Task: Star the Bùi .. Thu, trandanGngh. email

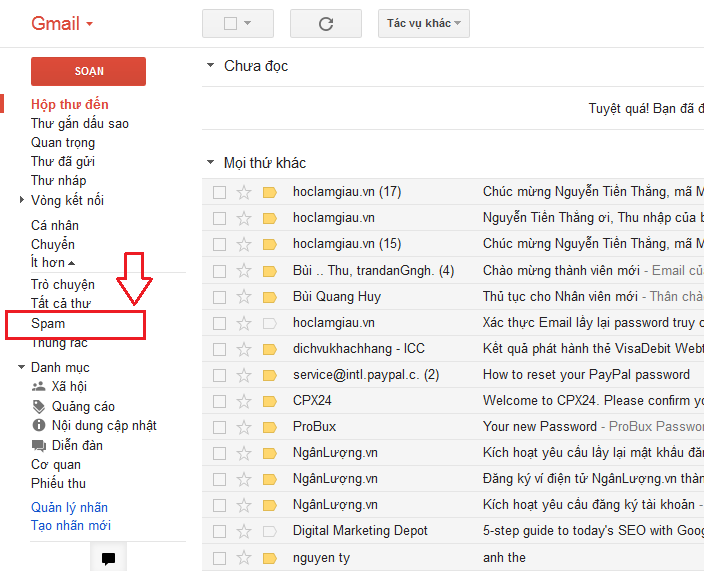Action: 244,271
